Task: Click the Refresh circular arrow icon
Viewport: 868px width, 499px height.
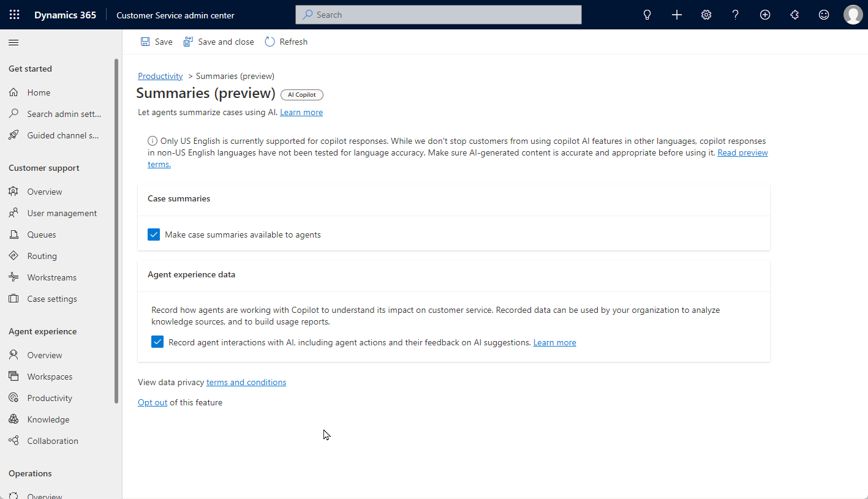Action: tap(270, 42)
